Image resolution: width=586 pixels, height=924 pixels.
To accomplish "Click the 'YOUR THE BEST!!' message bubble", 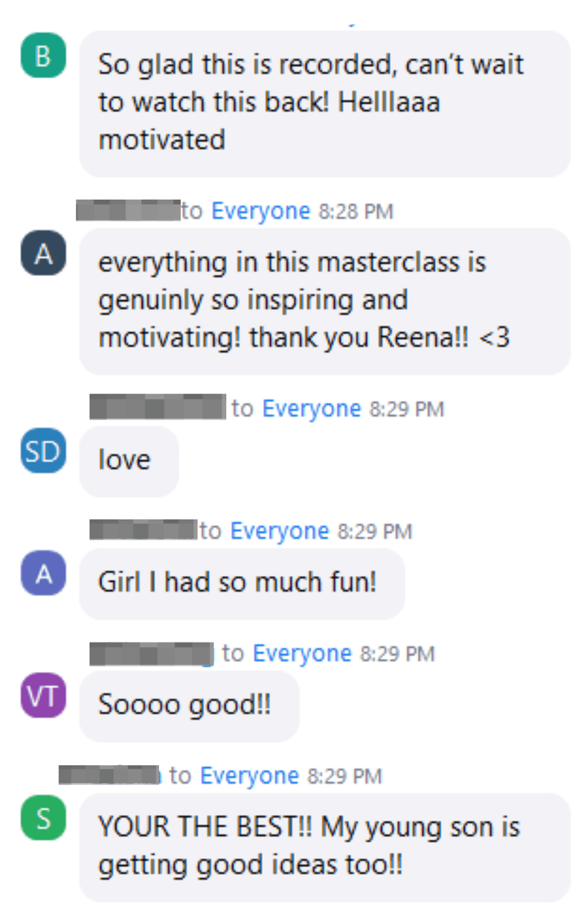I will 325,847.
